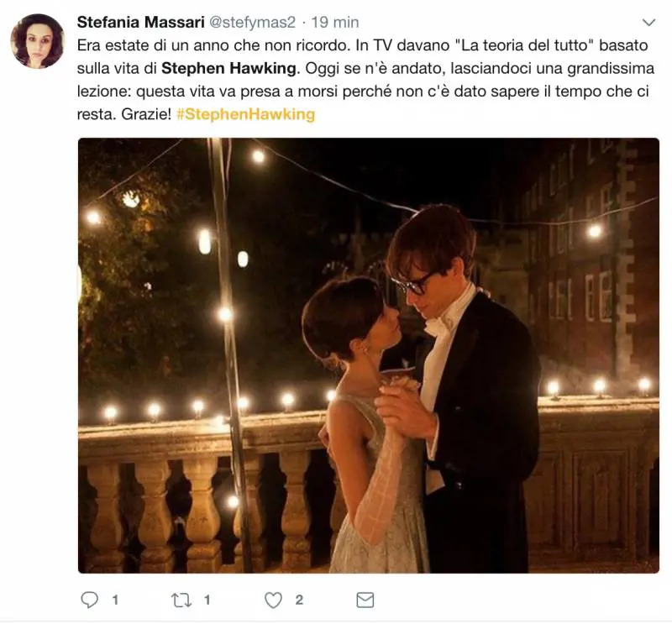Click the reply speech bubble icon

[90, 600]
